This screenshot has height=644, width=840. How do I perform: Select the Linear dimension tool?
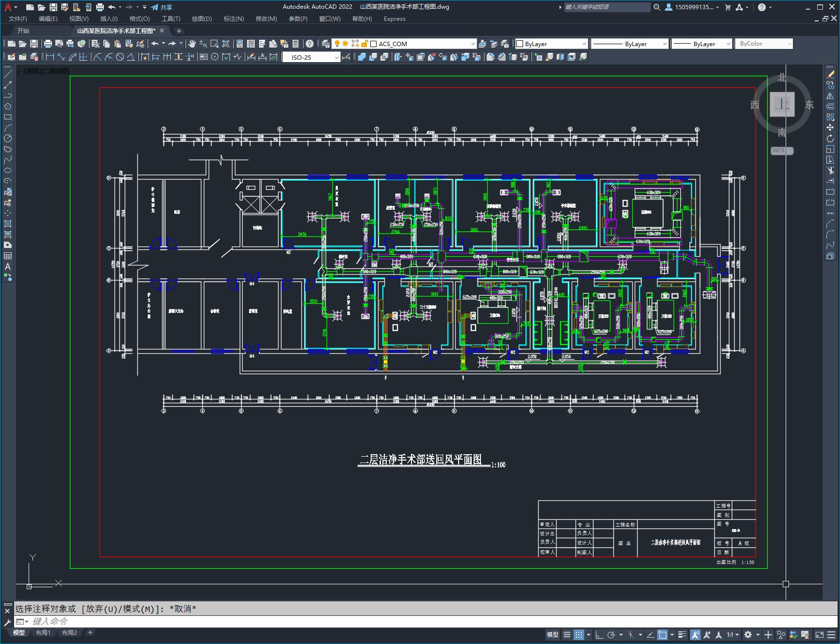49,57
